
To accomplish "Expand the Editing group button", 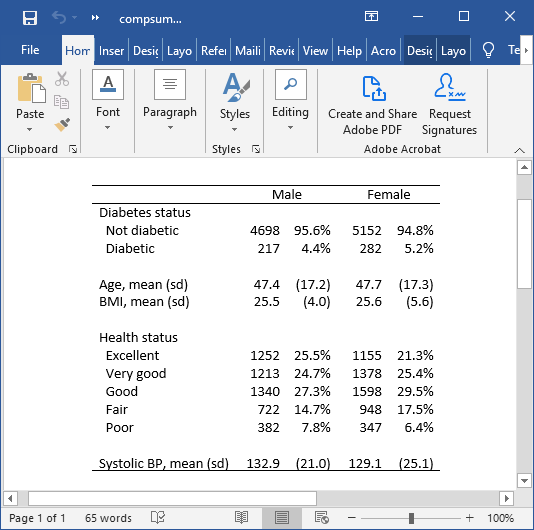I will (290, 100).
